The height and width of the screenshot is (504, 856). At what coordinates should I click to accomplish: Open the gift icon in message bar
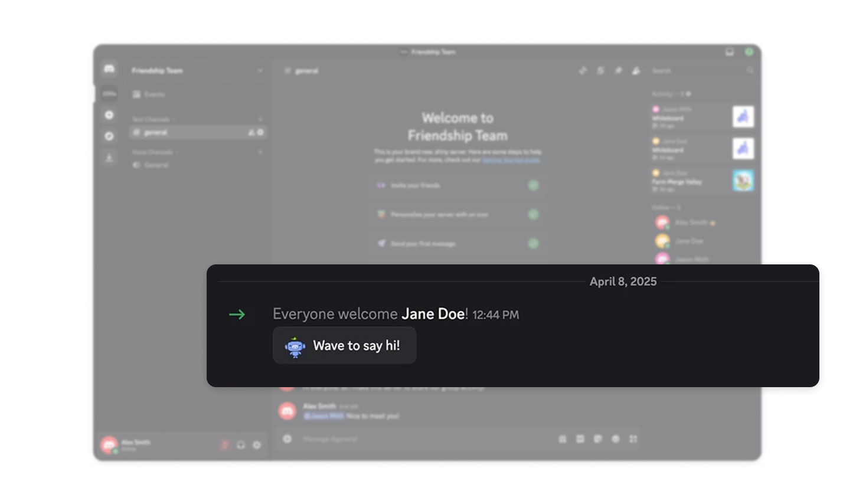pyautogui.click(x=563, y=439)
